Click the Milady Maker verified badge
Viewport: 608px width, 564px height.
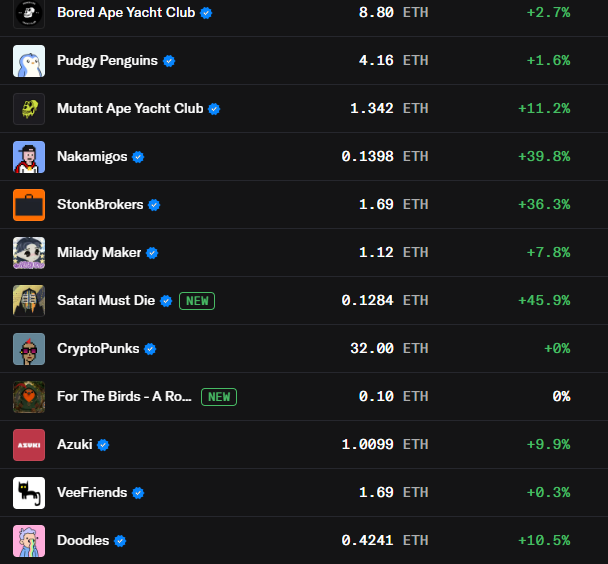tap(152, 254)
